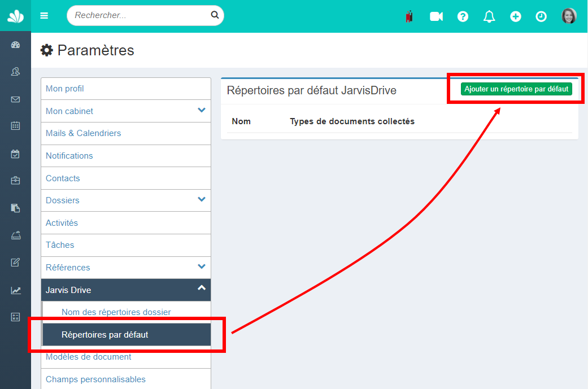Open Champs personnalisables settings
This screenshot has width=588, height=389.
(x=126, y=379)
